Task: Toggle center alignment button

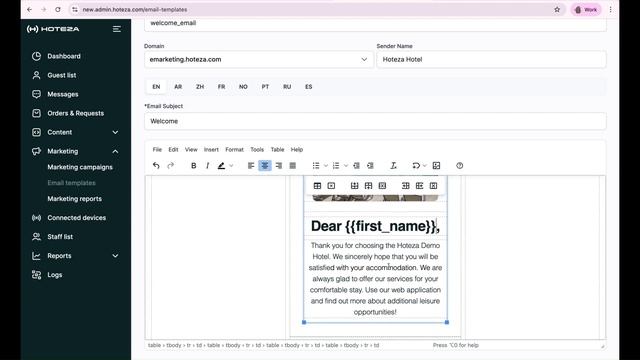Action: pos(265,166)
